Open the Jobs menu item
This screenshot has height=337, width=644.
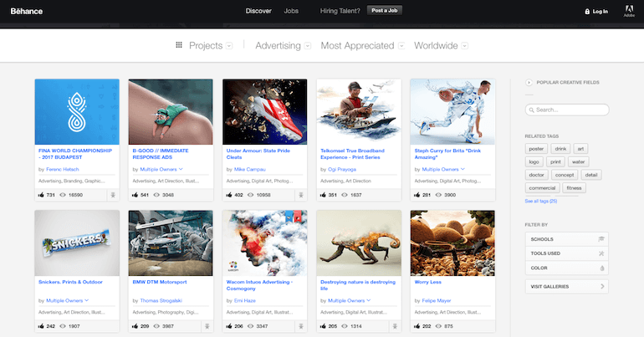pyautogui.click(x=291, y=11)
